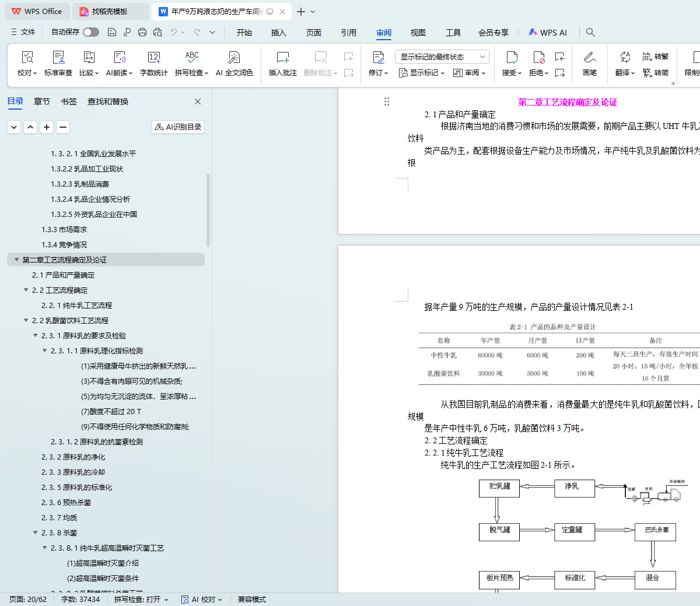Open the 显示标记的最终状态 dropdown
This screenshot has height=606, width=700.
442,57
